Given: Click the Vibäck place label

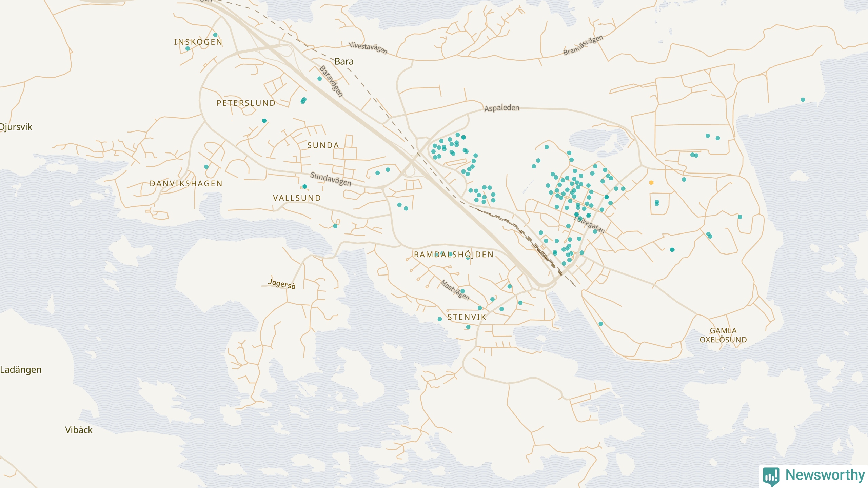Looking at the screenshot, I should click(79, 430).
